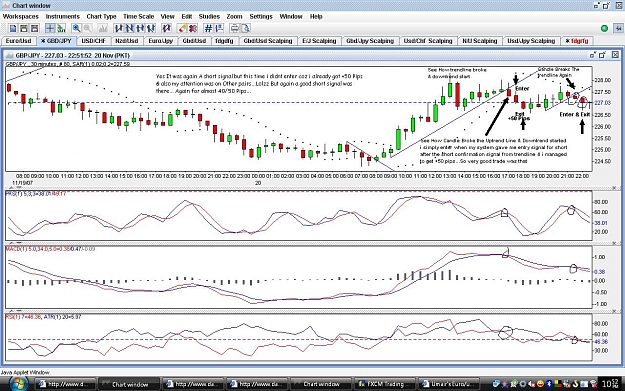625x391 pixels.
Task: Switch to the N/U Scalping tab
Action: point(480,41)
